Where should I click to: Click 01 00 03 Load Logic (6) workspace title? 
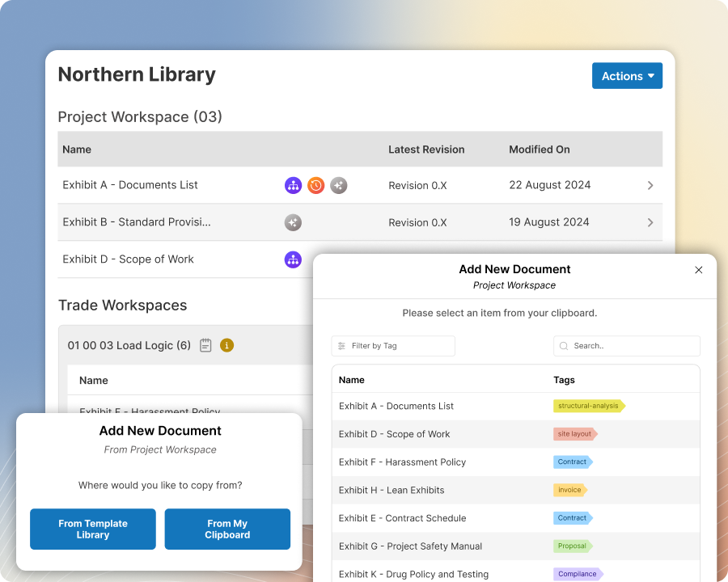coord(129,345)
